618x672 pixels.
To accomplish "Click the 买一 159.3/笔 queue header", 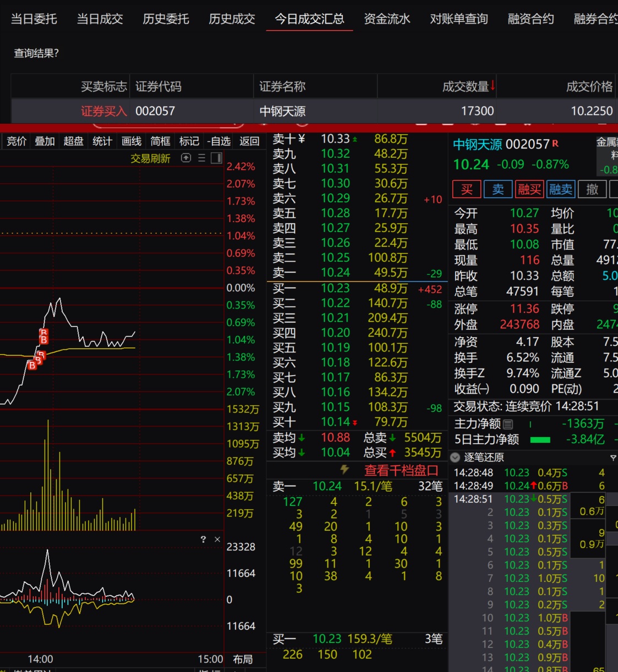I will point(357,639).
